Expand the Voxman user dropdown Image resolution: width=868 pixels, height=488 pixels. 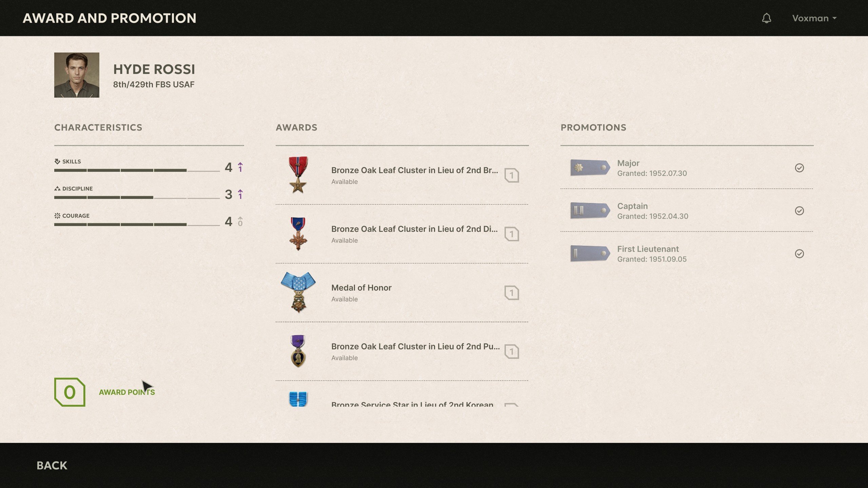(x=814, y=18)
